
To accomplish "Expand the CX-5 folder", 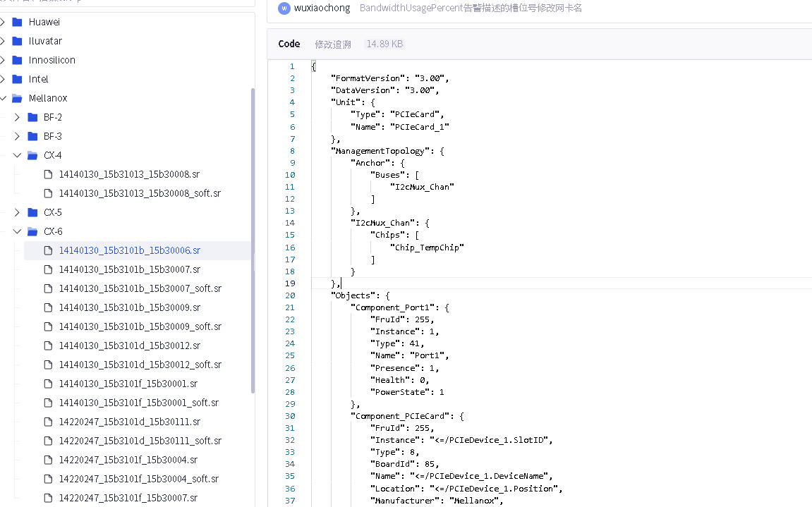I will tap(18, 212).
